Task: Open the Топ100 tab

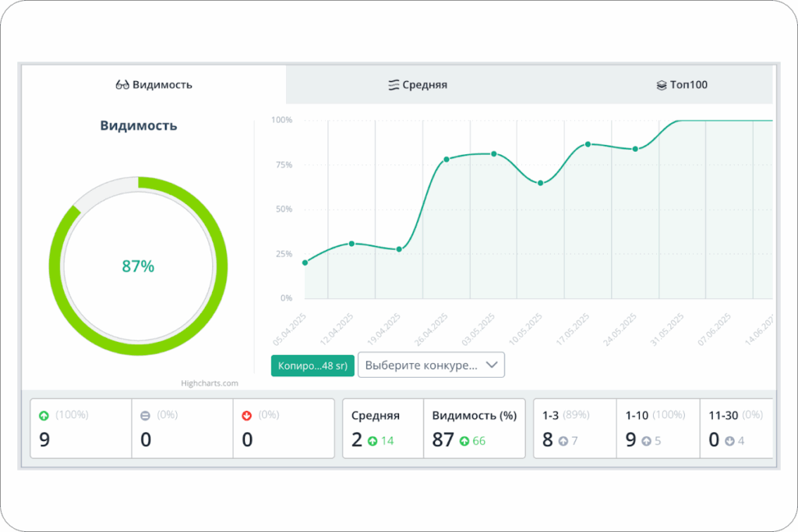Action: pyautogui.click(x=682, y=85)
